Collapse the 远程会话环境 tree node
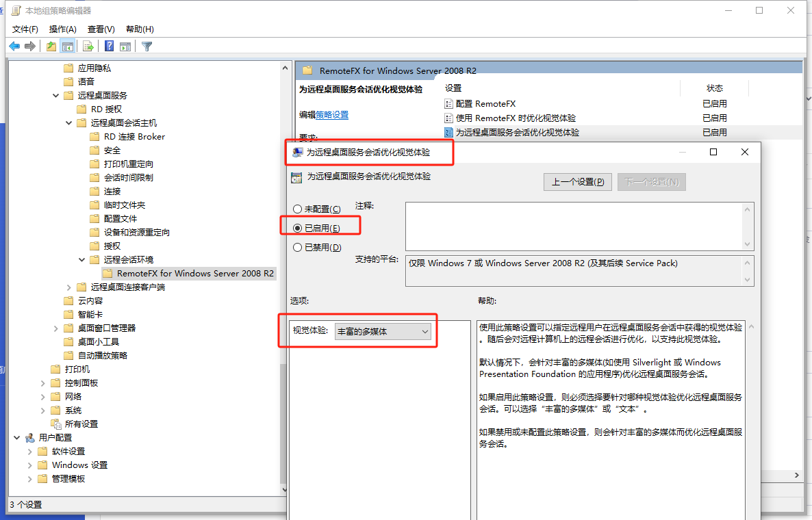812x520 pixels. click(x=82, y=260)
